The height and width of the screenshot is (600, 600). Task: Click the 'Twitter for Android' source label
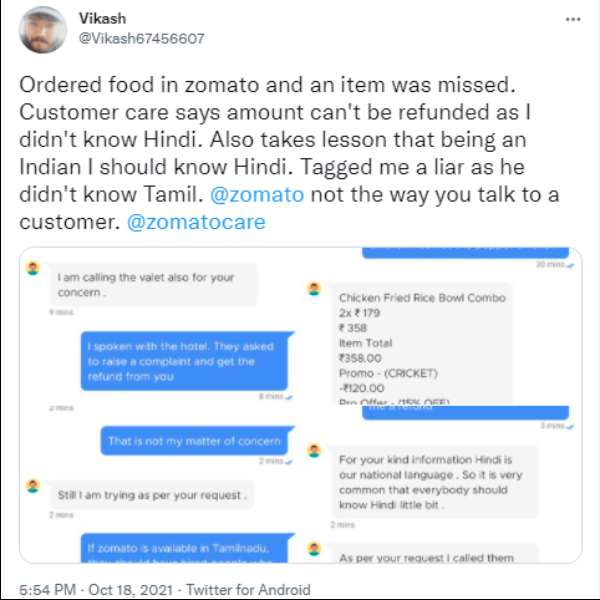click(x=247, y=590)
